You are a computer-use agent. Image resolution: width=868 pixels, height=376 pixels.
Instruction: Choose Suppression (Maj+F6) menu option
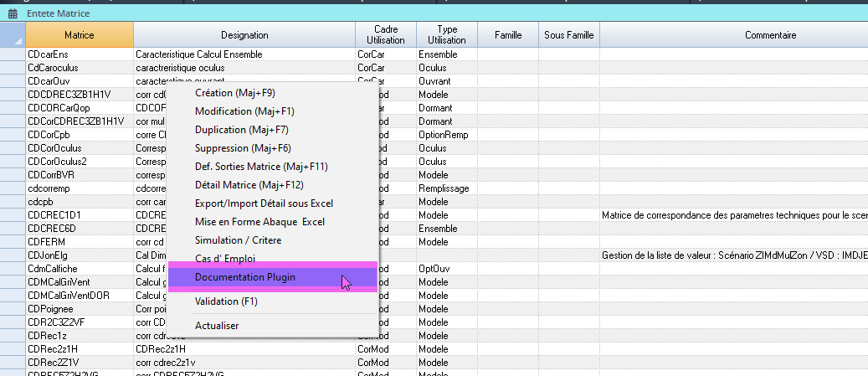pyautogui.click(x=243, y=148)
